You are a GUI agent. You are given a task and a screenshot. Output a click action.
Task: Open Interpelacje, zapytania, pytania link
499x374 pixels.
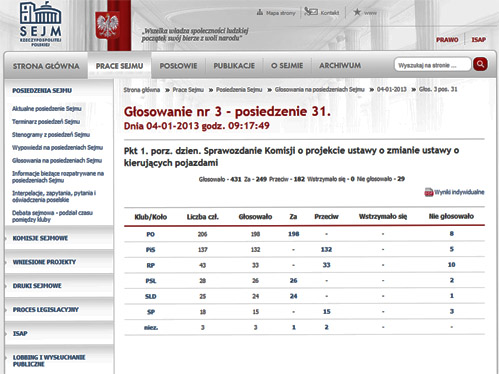click(54, 197)
